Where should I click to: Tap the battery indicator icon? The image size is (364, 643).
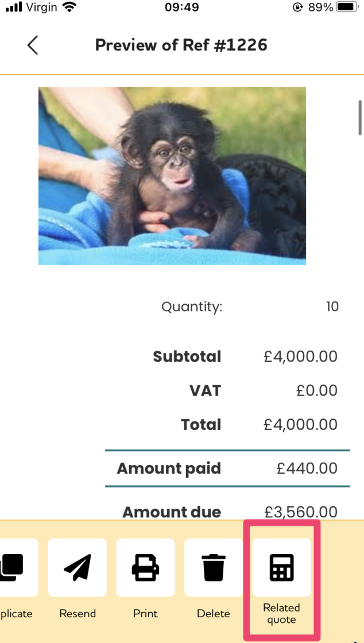[346, 7]
